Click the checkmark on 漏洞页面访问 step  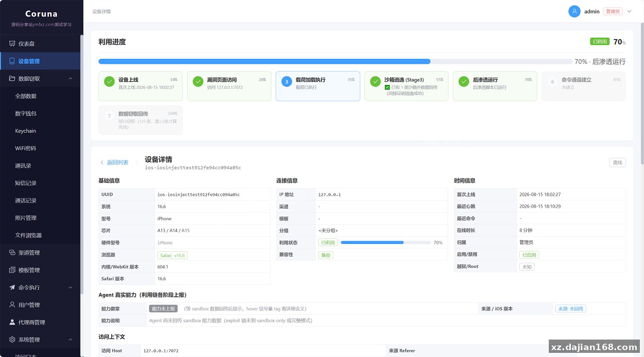198,81
